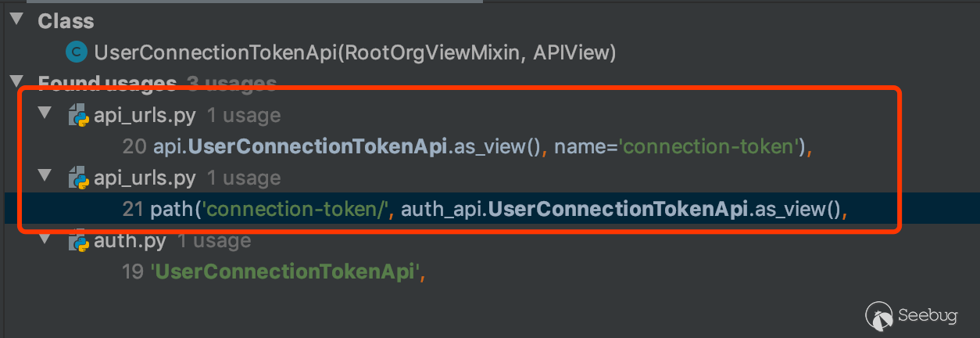Select line 20 api.UserConnectionTokenApi.as_view() usage
The image size is (980, 338).
467,146
